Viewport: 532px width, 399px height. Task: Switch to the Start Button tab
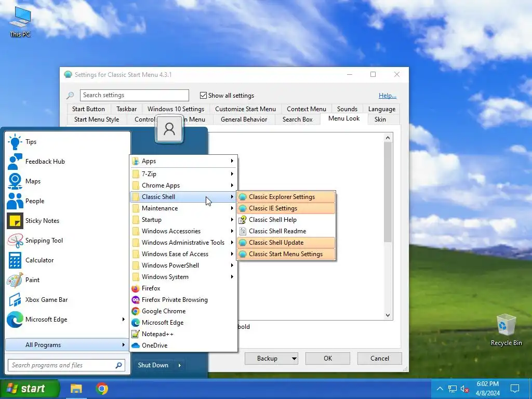88,109
